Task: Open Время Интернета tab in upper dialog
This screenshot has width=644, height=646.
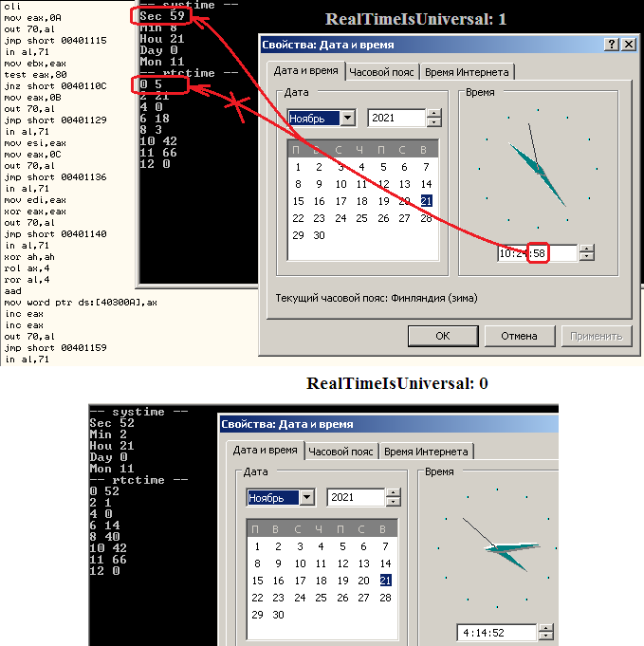Action: [467, 72]
